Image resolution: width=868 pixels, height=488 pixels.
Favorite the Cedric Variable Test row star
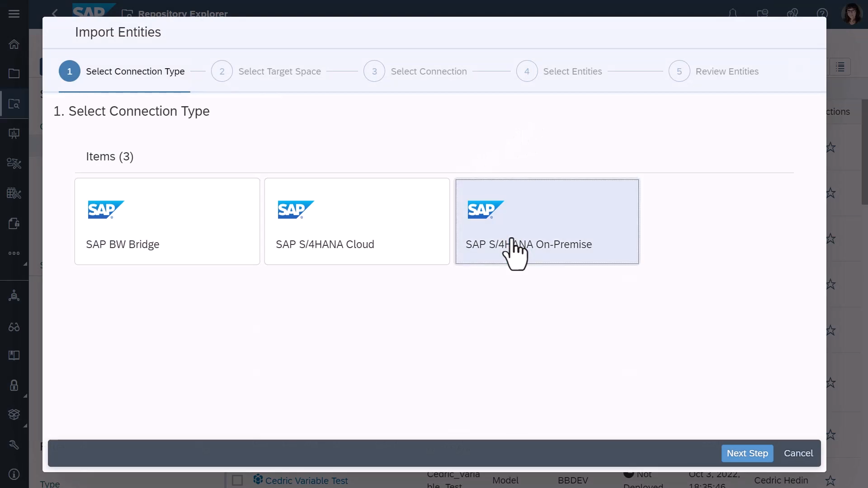pyautogui.click(x=830, y=480)
